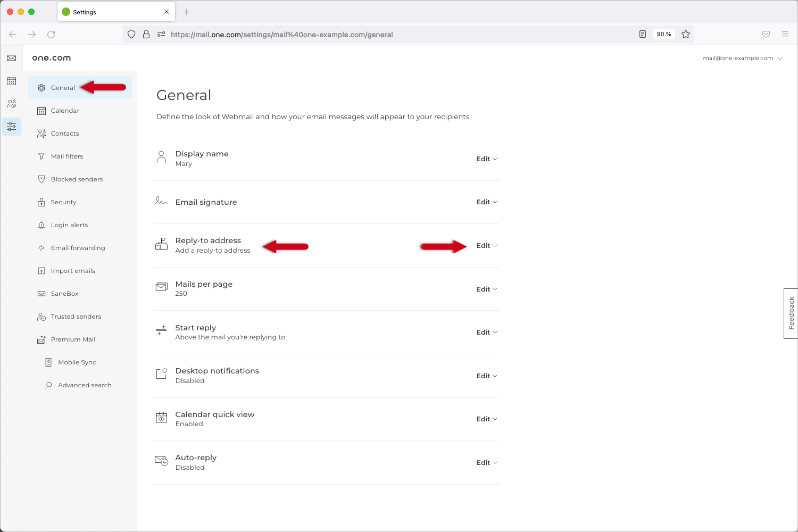Go to Mail filters settings
The image size is (798, 532).
pos(67,156)
